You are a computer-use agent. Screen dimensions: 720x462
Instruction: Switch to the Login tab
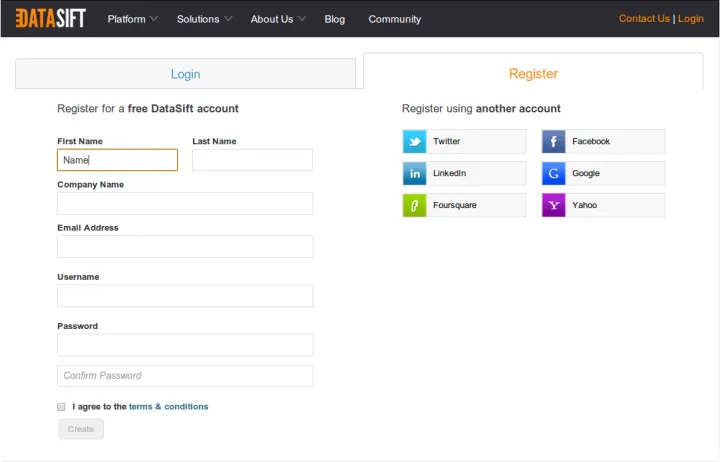[185, 74]
